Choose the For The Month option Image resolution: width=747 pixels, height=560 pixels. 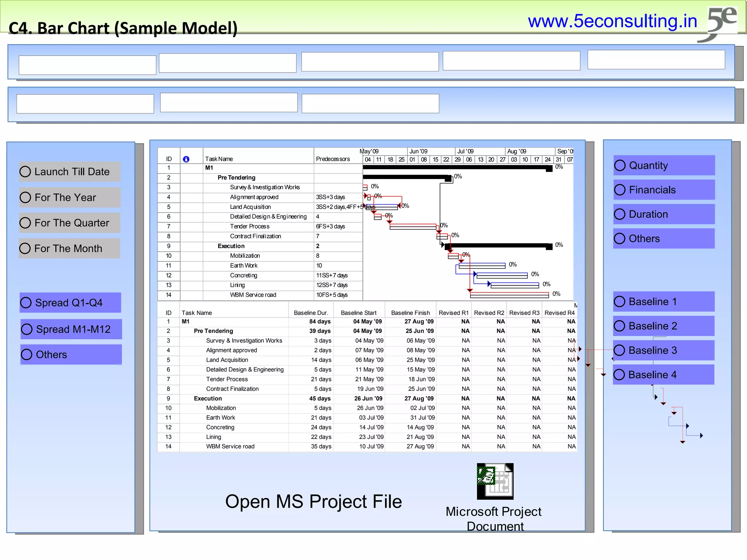pos(69,248)
